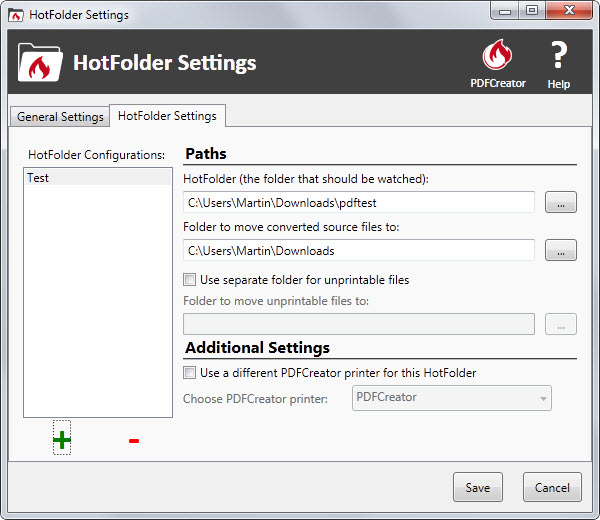Toggle Use a different PDFCreator printer checkbox

click(189, 373)
